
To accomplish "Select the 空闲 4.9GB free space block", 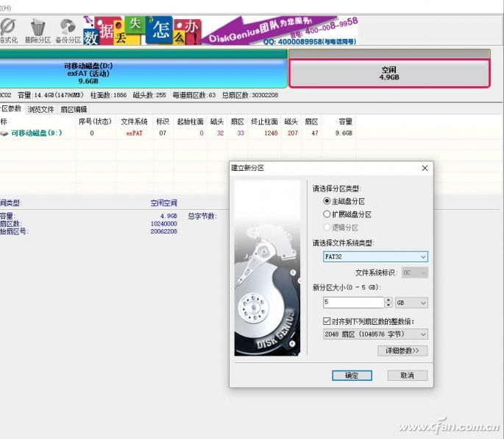I will point(388,73).
